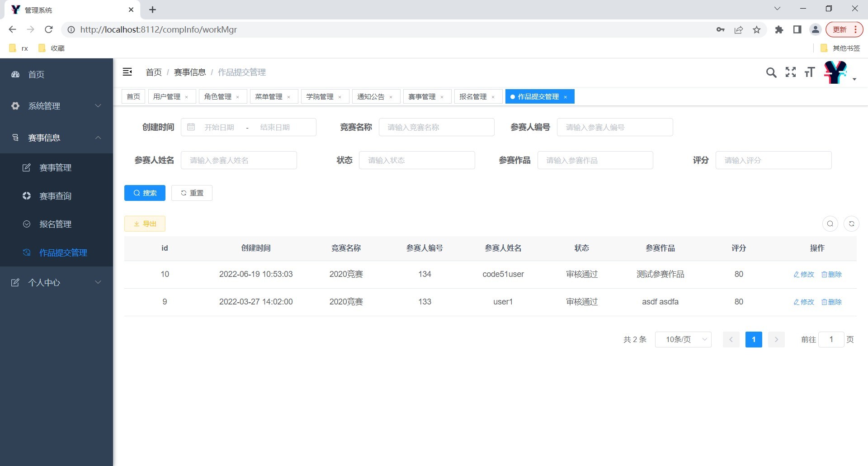The width and height of the screenshot is (868, 466).
Task: Go back using the browser back arrow
Action: click(12, 29)
